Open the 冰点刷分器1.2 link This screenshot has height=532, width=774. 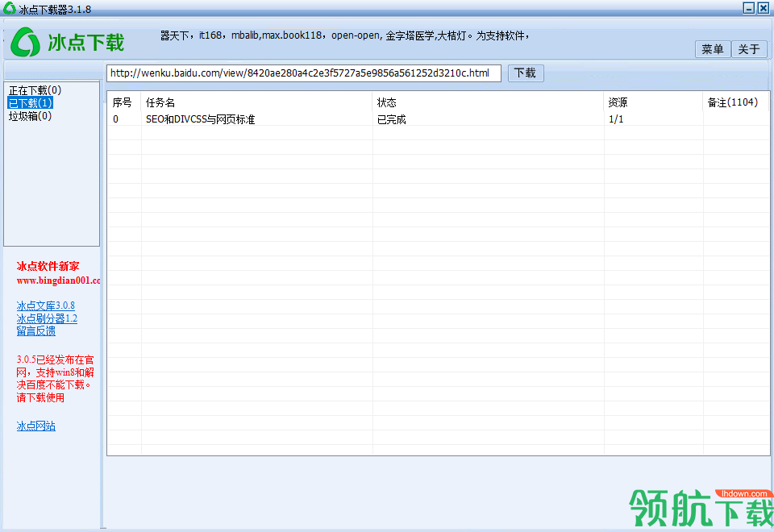pos(47,318)
